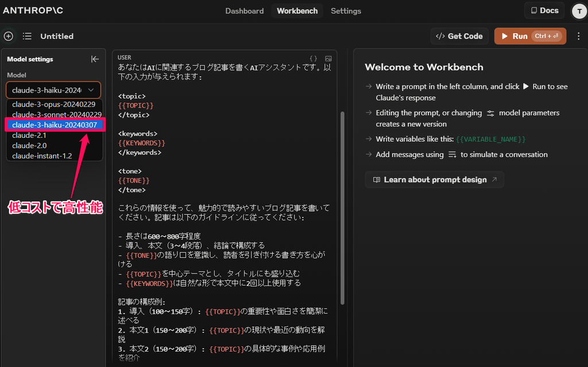Open the Docs button
The height and width of the screenshot is (367, 588).
(x=544, y=10)
